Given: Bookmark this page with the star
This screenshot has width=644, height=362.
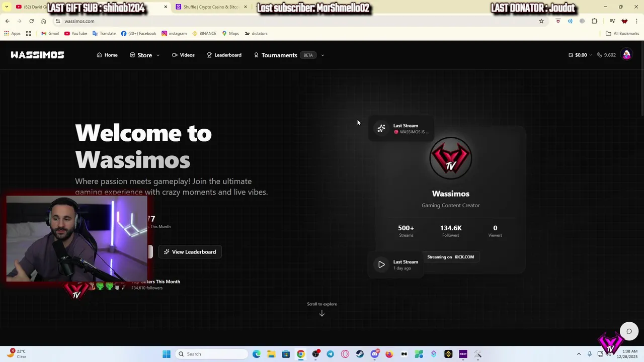Looking at the screenshot, I should tap(541, 21).
